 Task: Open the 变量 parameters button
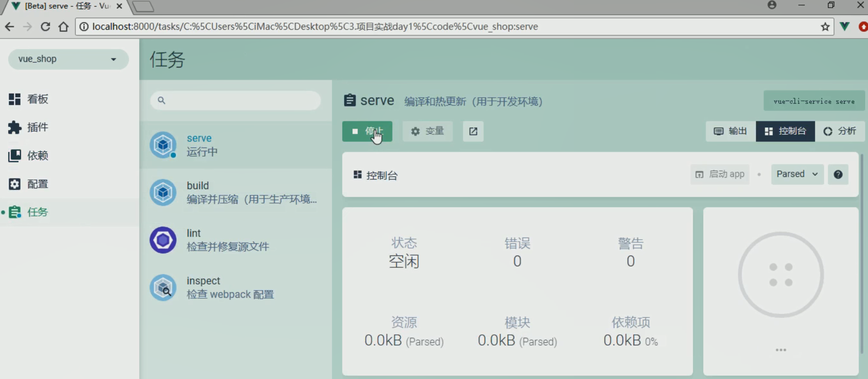tap(427, 131)
